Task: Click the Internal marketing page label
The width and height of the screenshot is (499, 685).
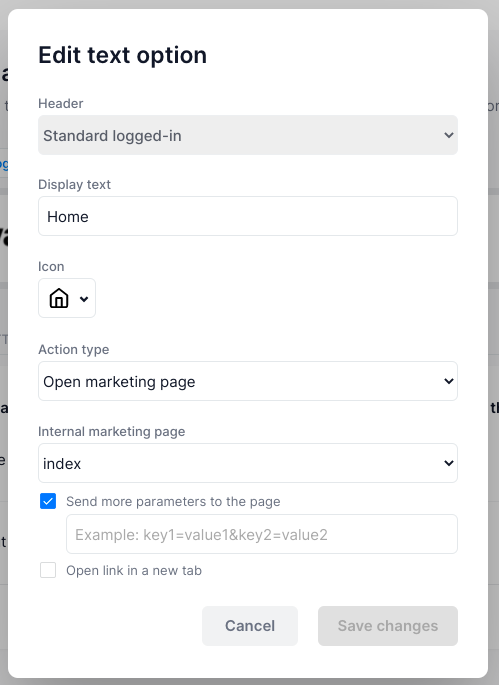Action: [111, 432]
